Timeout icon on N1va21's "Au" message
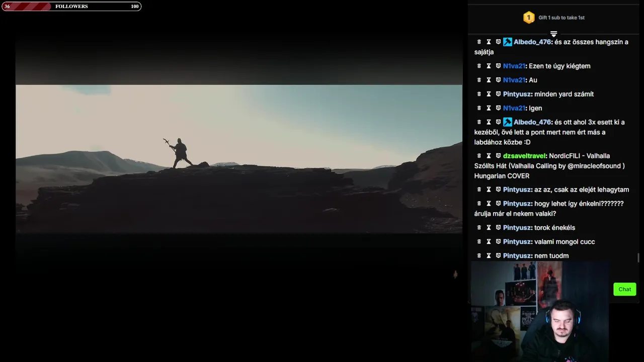The height and width of the screenshot is (362, 644). pos(489,80)
